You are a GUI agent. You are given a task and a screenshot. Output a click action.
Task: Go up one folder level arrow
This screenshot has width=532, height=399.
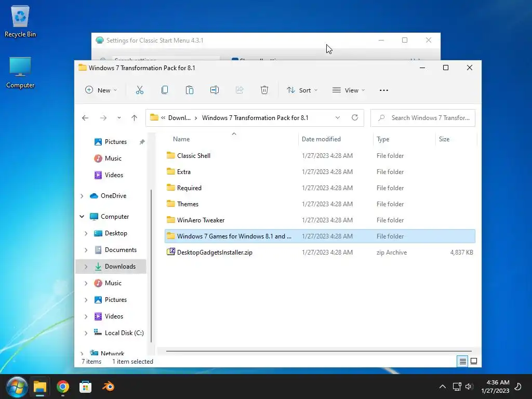pyautogui.click(x=135, y=118)
